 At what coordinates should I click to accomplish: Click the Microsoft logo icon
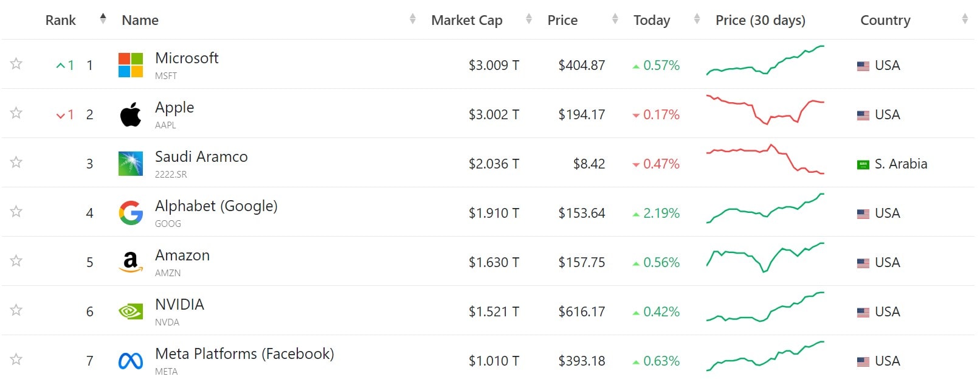point(131,65)
